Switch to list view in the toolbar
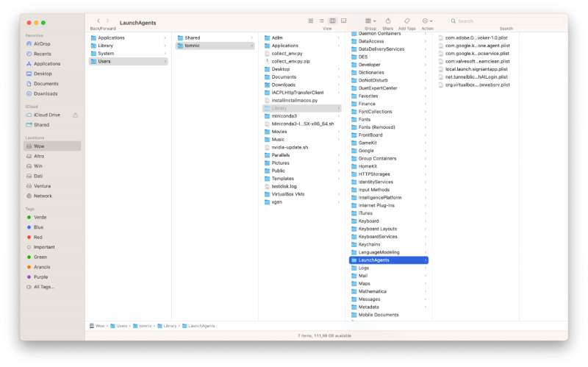This screenshot has width=588, height=367. coord(321,21)
